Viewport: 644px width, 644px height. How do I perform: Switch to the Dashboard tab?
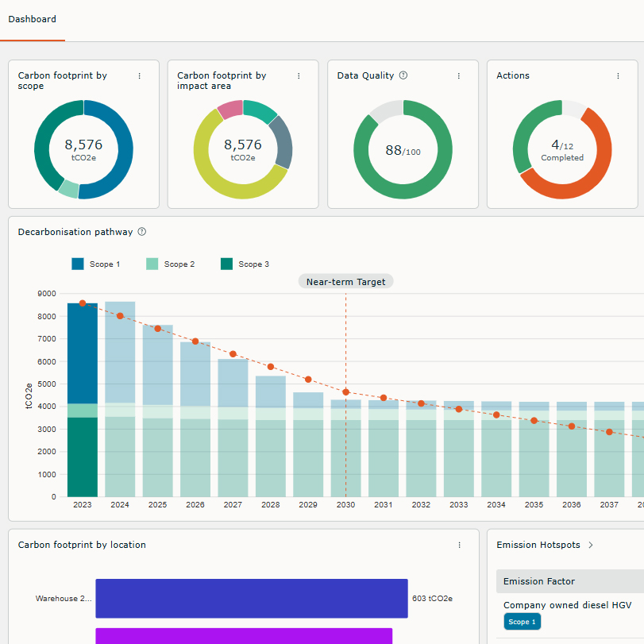pyautogui.click(x=32, y=19)
